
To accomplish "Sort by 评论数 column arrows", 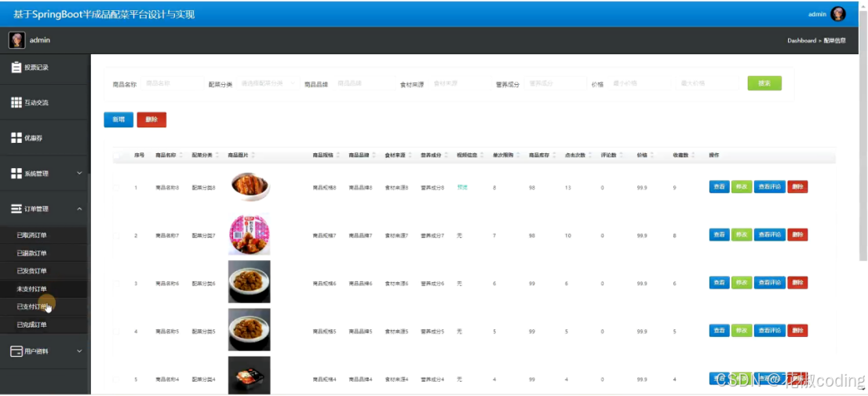I will click(x=622, y=156).
